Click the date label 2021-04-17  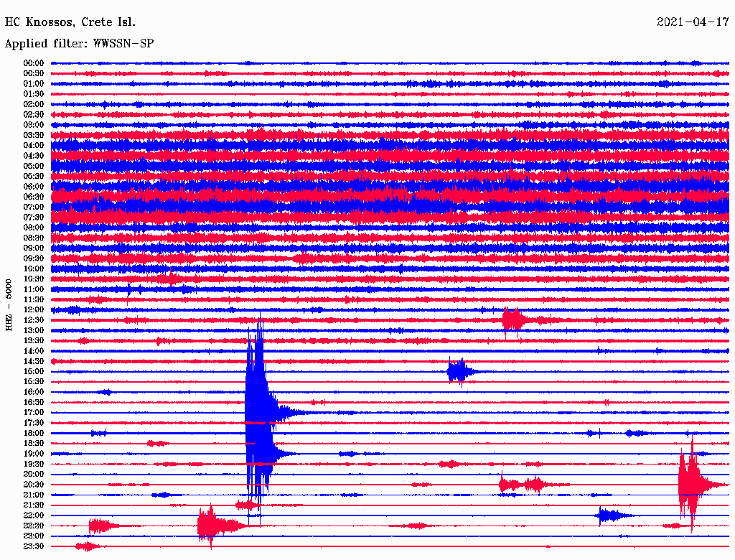693,22
